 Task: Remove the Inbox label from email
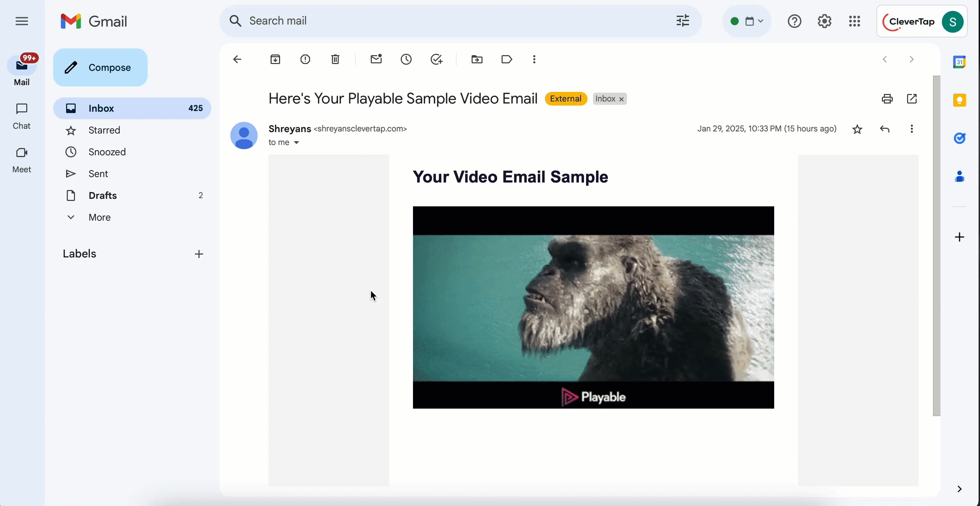pyautogui.click(x=621, y=99)
